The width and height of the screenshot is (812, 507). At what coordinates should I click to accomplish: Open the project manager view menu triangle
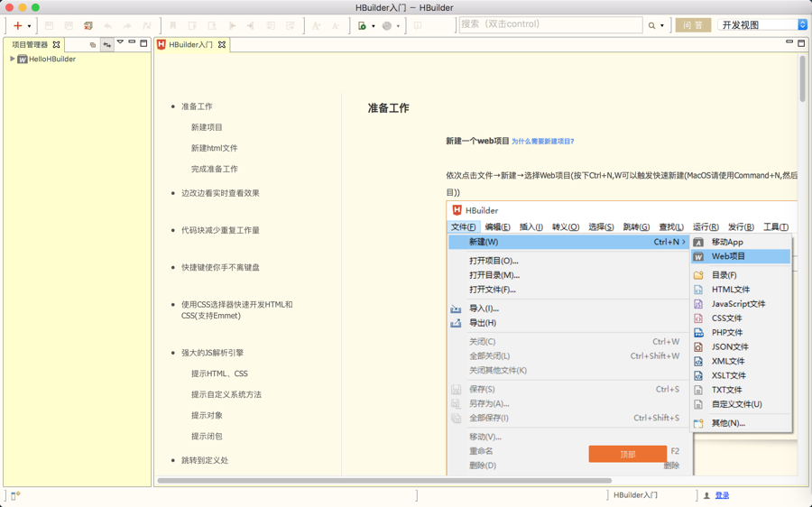[x=120, y=42]
